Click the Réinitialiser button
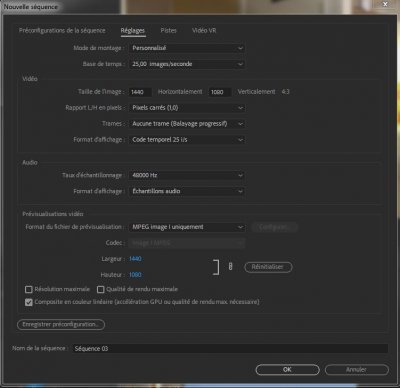The width and height of the screenshot is (400, 388). click(x=268, y=267)
